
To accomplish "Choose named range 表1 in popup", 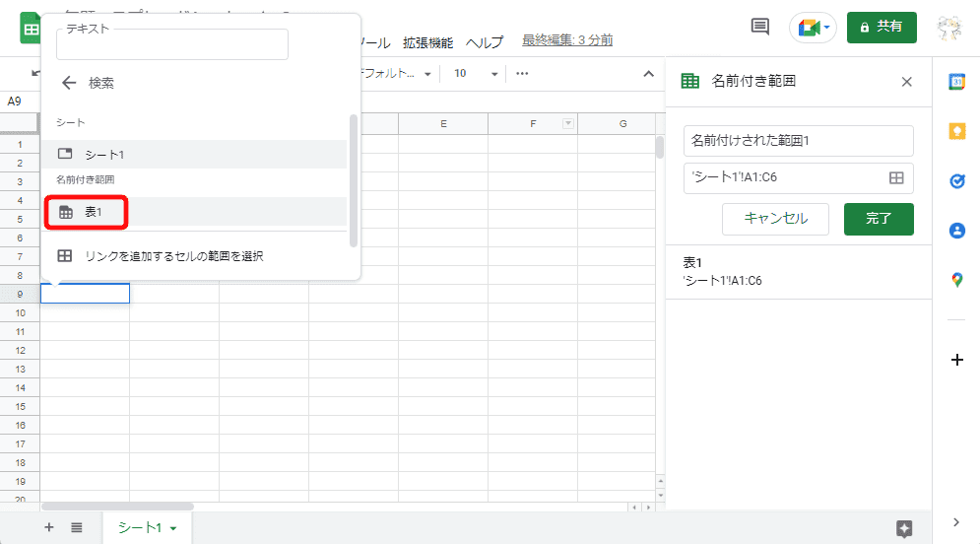I will click(x=194, y=212).
